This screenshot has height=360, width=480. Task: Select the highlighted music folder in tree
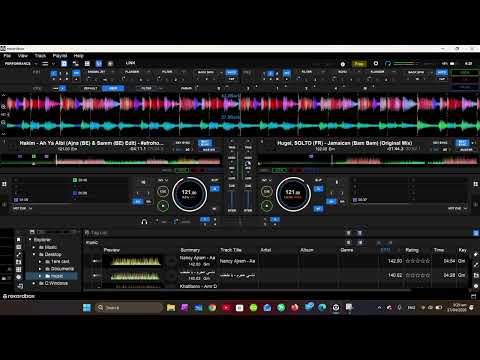click(x=51, y=276)
